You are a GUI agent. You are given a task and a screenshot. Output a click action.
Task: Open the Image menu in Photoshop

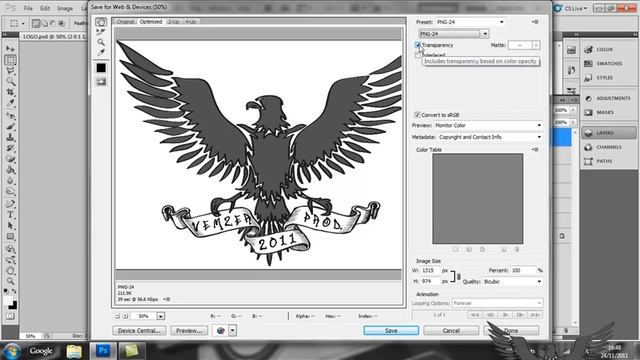point(65,8)
